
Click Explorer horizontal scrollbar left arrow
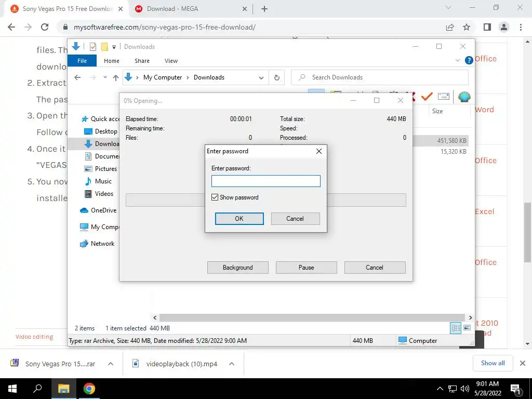(155, 317)
